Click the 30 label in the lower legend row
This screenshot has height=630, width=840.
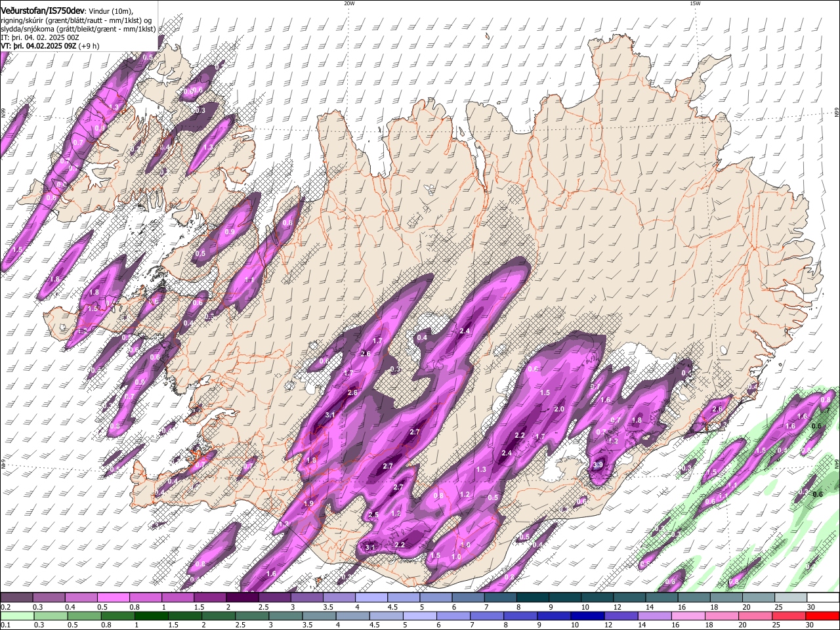pos(811,625)
